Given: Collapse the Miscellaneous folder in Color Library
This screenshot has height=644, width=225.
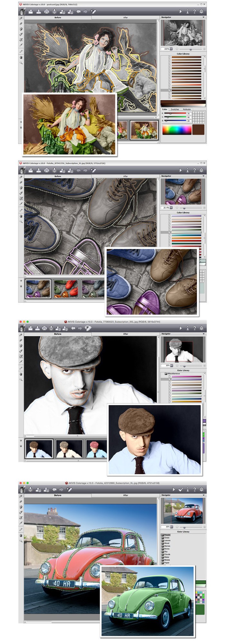Looking at the screenshot, I should (x=166, y=373).
